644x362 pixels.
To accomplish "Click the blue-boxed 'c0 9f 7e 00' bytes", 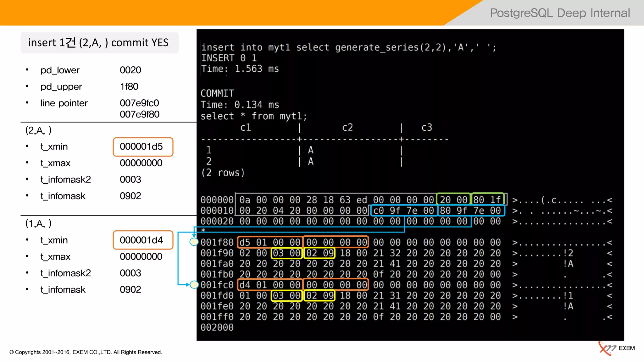I will click(x=403, y=211).
